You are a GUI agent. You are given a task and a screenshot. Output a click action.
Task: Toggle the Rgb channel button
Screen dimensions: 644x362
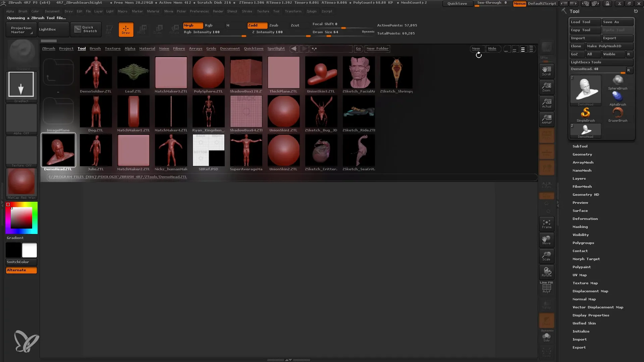tap(208, 25)
